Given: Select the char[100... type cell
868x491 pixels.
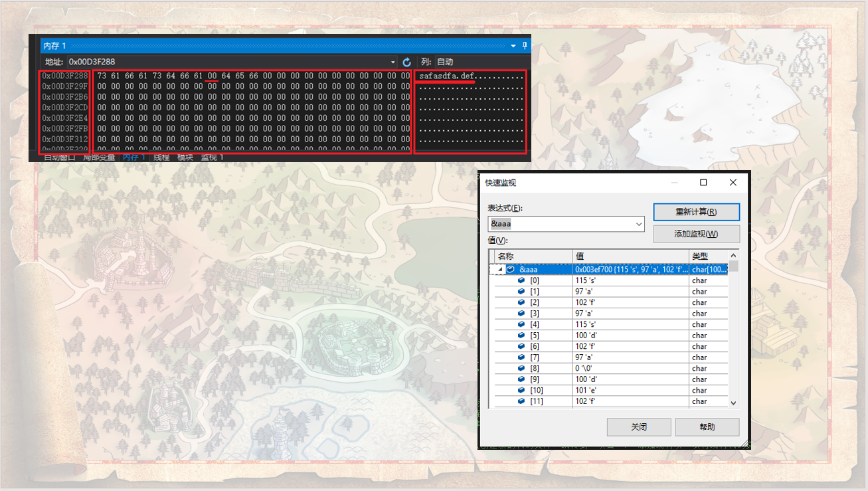Looking at the screenshot, I should pyautogui.click(x=709, y=270).
